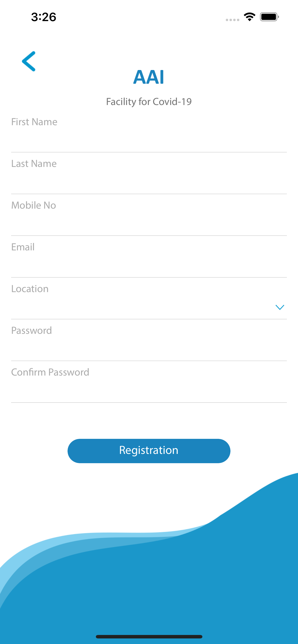Tap the home indicator bar
The height and width of the screenshot is (644, 298).
(x=149, y=637)
